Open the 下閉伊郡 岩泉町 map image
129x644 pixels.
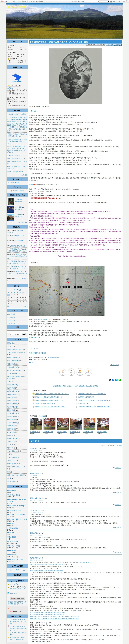[x=67, y=291]
